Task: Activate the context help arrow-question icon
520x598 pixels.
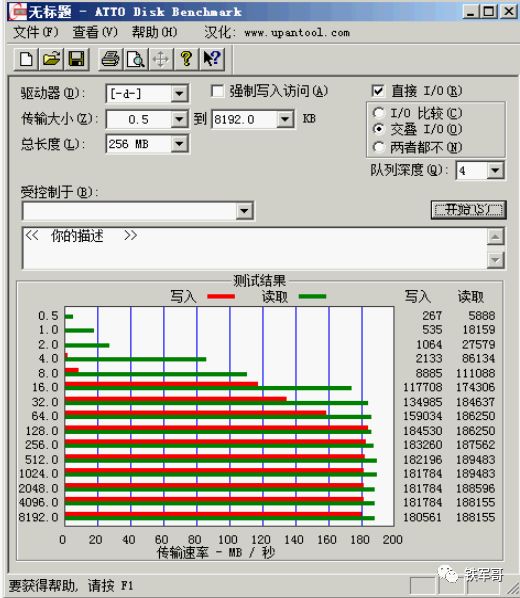Action: click(212, 59)
